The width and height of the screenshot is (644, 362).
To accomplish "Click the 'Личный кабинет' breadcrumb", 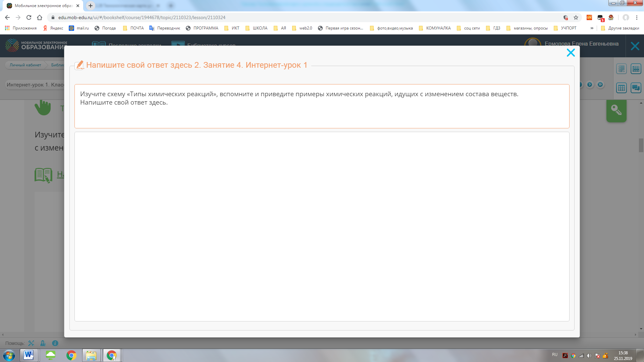I will pyautogui.click(x=25, y=65).
